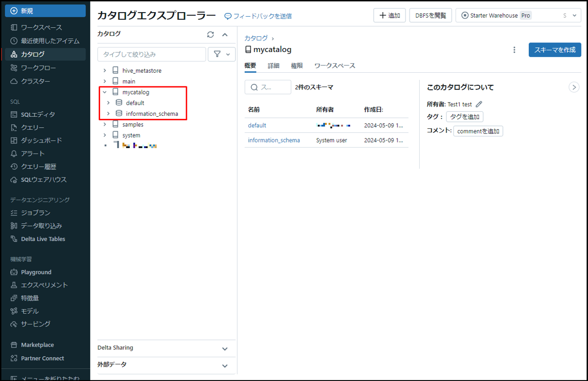
Task: Click the ダッシュボード icon in the sidebar
Action: (14, 140)
